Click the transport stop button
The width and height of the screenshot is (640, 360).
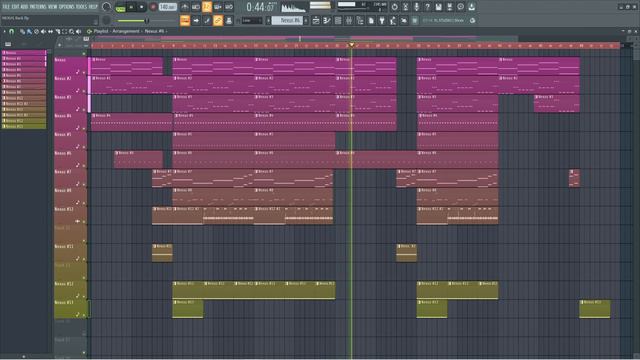pos(142,7)
